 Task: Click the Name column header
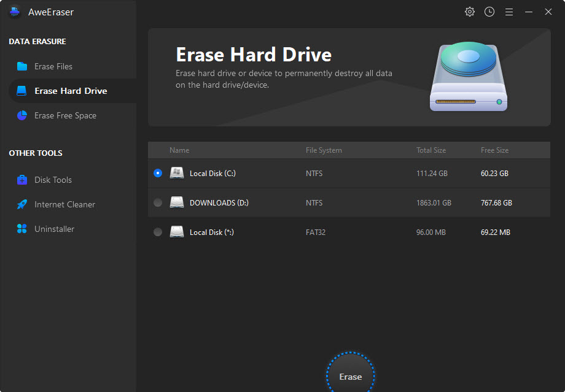[x=179, y=150]
